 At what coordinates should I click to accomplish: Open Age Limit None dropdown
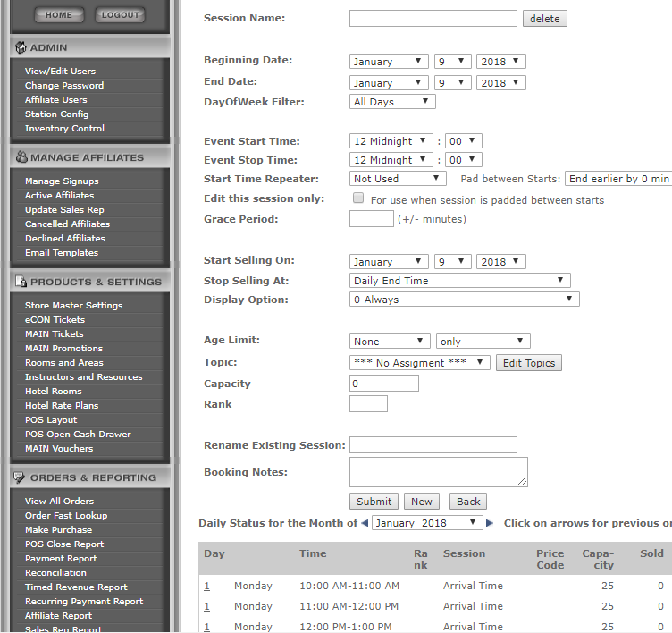tap(390, 342)
